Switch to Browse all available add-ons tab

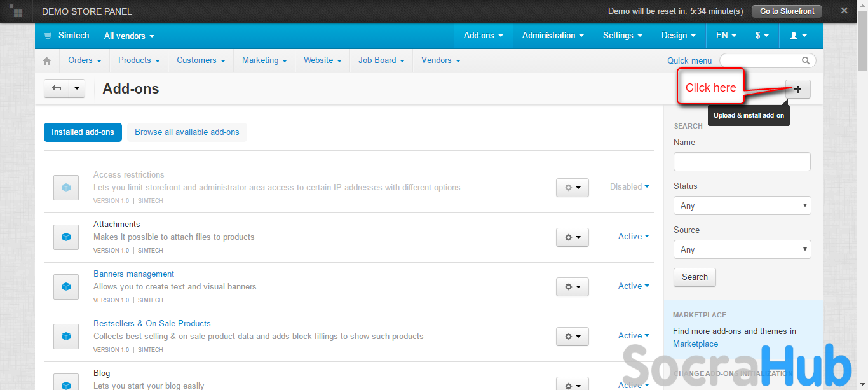(x=187, y=132)
